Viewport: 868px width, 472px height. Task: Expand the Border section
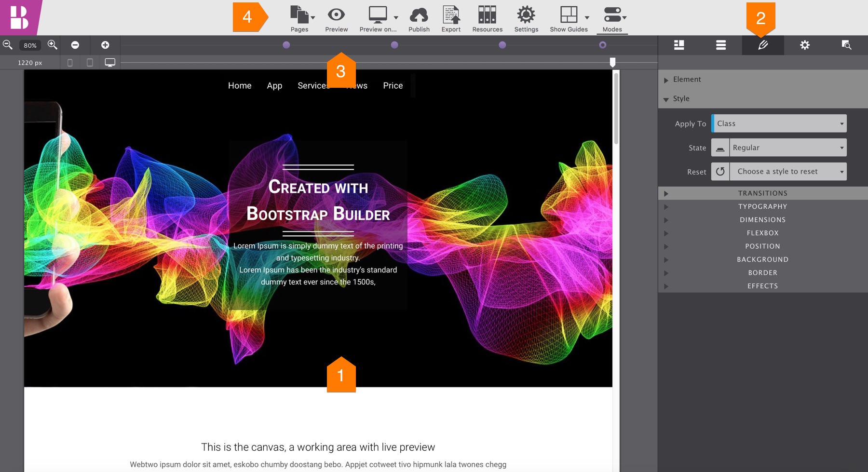point(763,273)
